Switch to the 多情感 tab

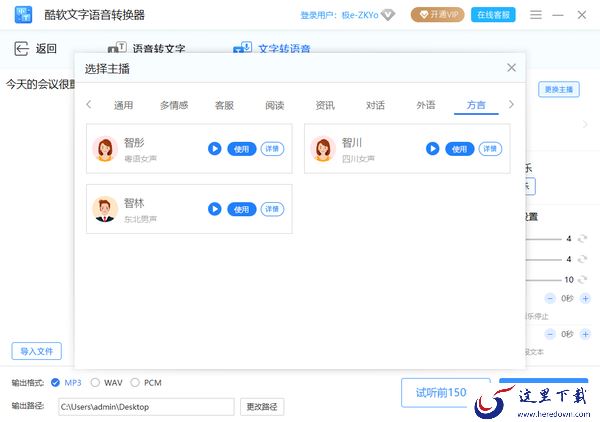(x=174, y=105)
